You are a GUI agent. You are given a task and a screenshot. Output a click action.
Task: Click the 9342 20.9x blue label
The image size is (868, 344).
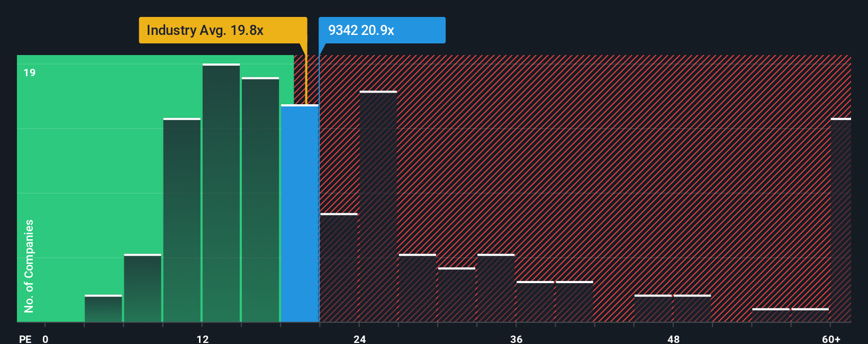click(x=382, y=30)
